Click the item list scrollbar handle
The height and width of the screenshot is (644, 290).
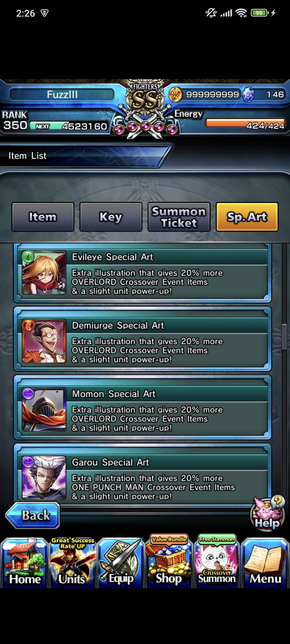click(284, 337)
